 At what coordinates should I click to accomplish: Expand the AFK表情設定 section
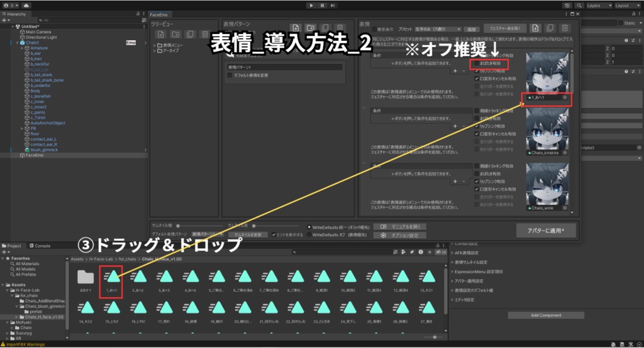453,253
